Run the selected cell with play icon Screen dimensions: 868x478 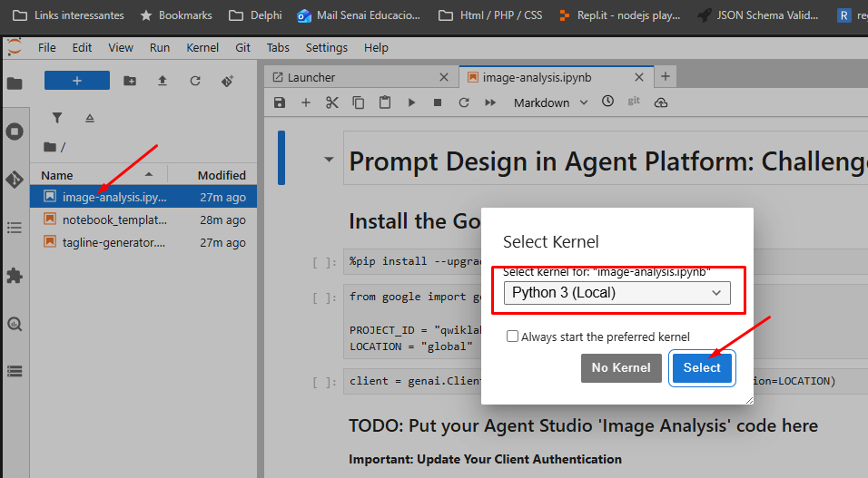tap(411, 102)
